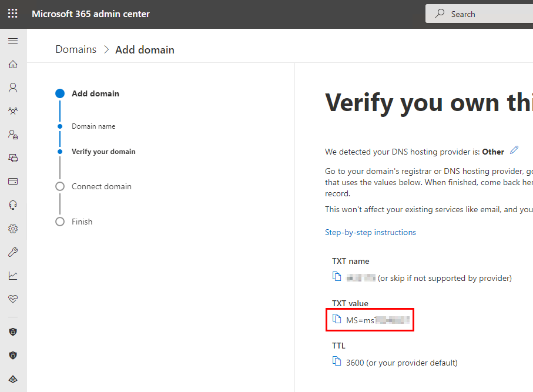Screen dimensions: 533x392
Task: Edit detected DNS hosting provider
Action: [514, 150]
